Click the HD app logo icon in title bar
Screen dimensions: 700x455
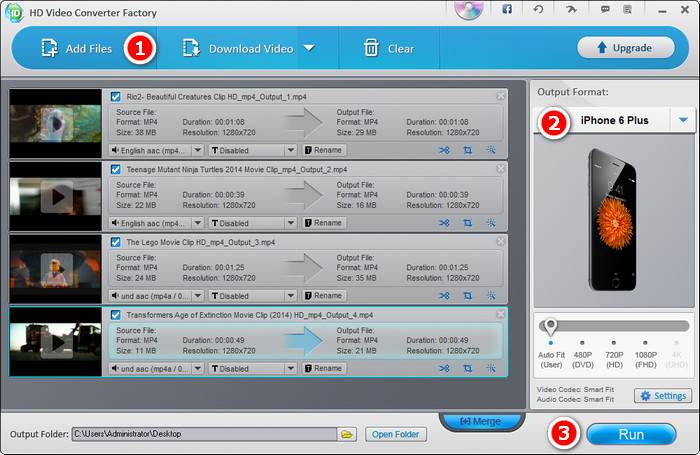pyautogui.click(x=15, y=13)
